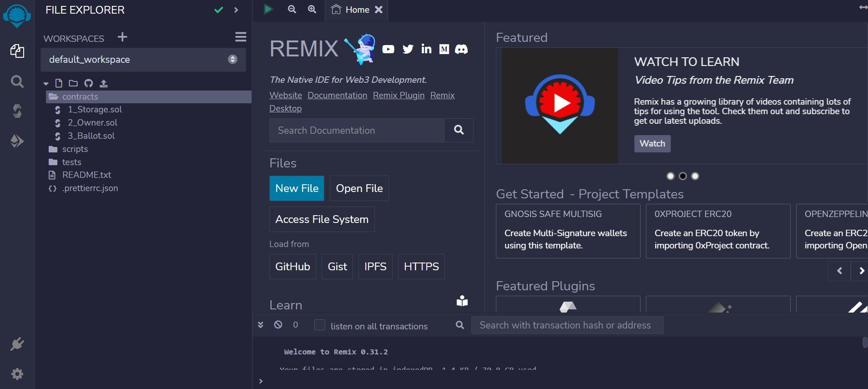Open the workspaces hamburger menu
This screenshot has height=389, width=868.
click(x=241, y=37)
